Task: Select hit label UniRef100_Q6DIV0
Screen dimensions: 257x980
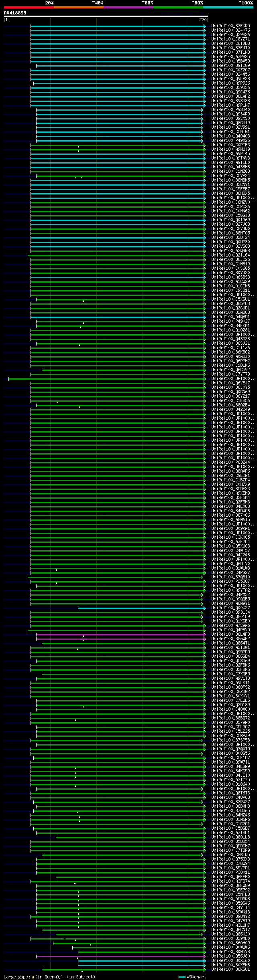Action: 230,564
